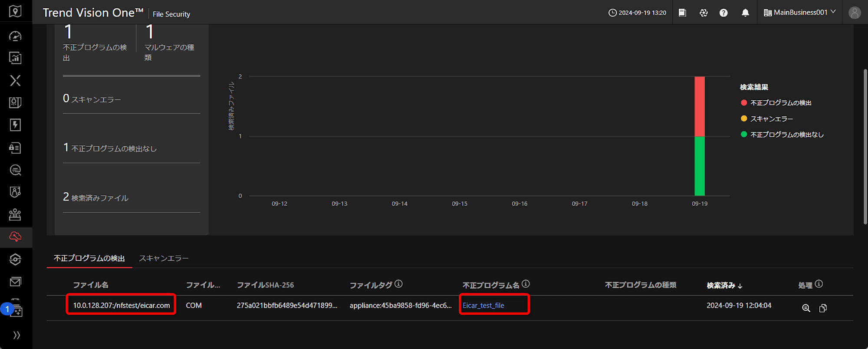
Task: Open the lightbulb book icon in sidebar
Action: click(x=15, y=103)
